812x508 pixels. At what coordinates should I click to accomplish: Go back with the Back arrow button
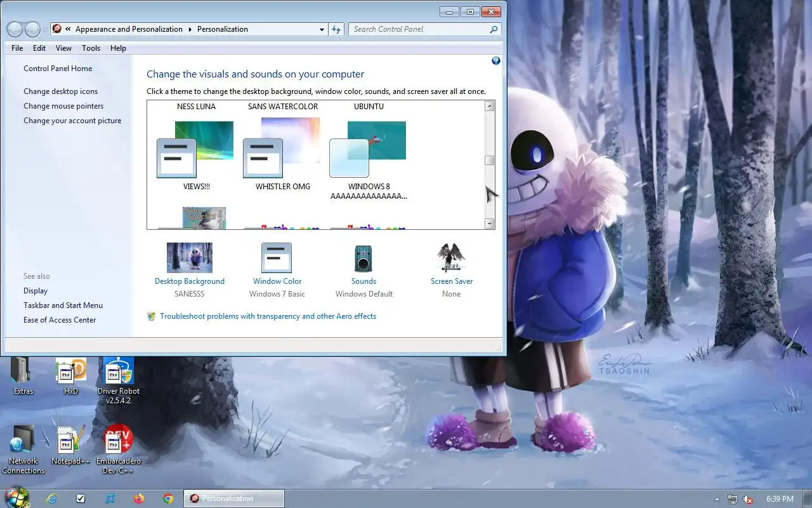tap(15, 29)
